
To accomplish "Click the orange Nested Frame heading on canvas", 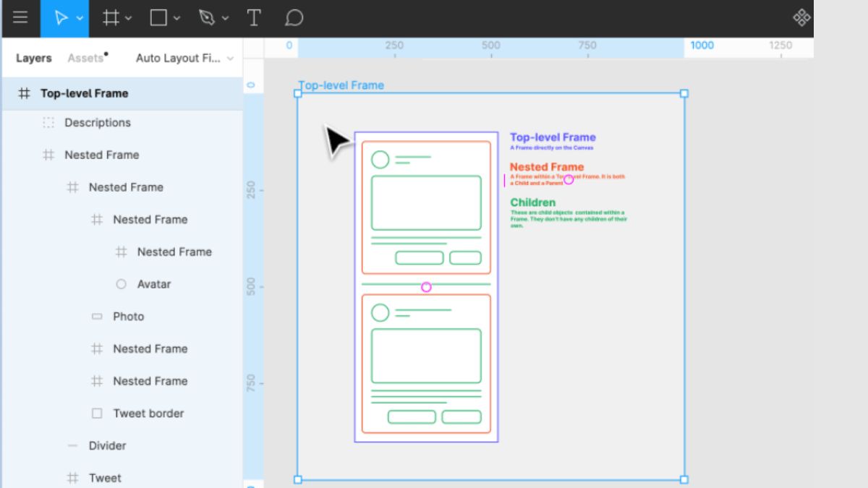I will click(x=547, y=167).
